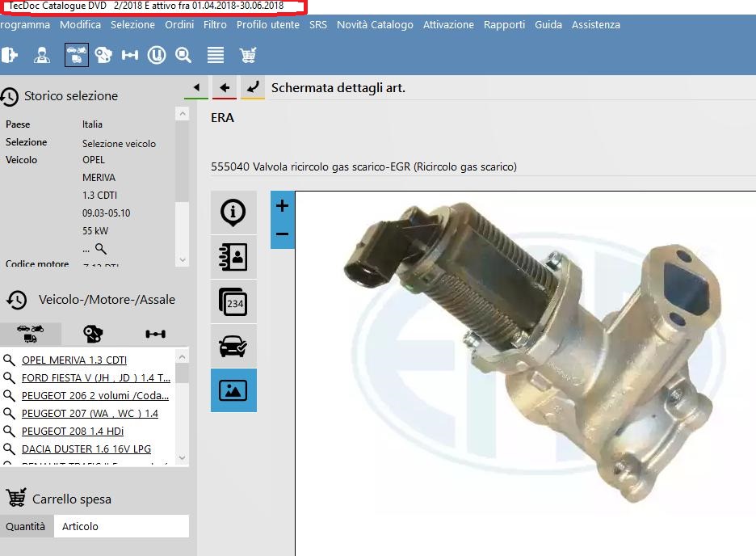This screenshot has height=556, width=756.
Task: Open the vehicle linkage car-check icon
Action: pos(233,346)
